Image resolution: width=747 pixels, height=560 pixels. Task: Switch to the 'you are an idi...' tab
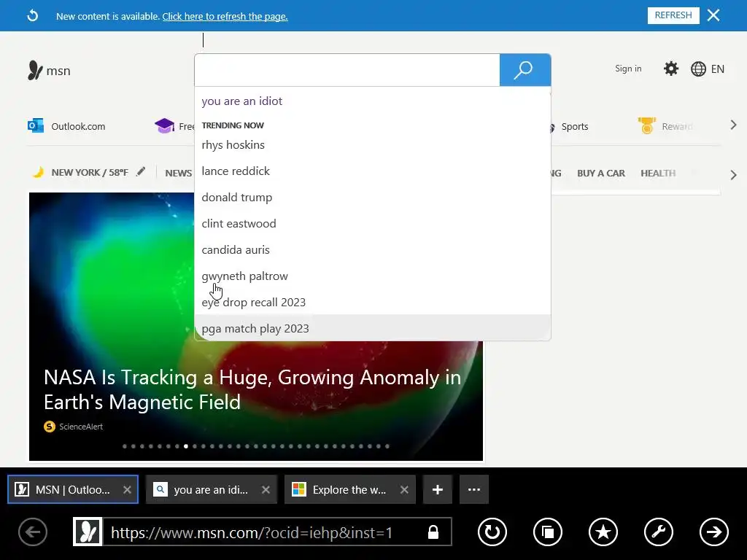tap(212, 489)
